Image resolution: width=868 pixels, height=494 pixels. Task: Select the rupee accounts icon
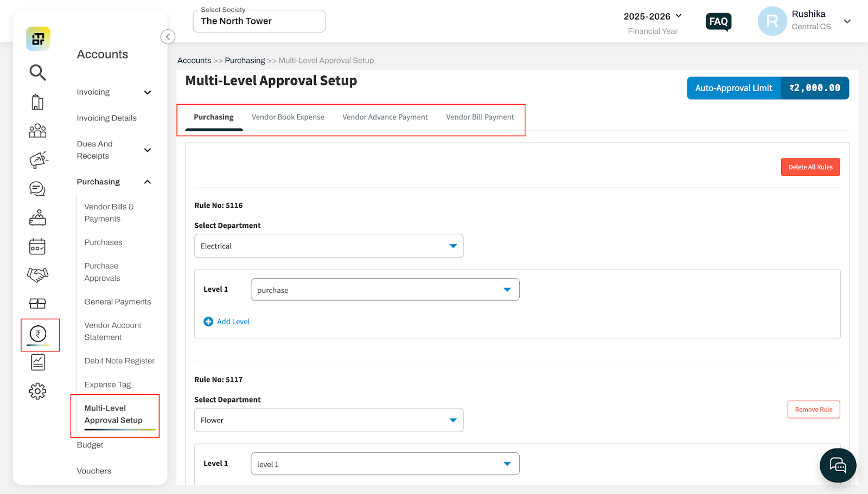pyautogui.click(x=38, y=333)
